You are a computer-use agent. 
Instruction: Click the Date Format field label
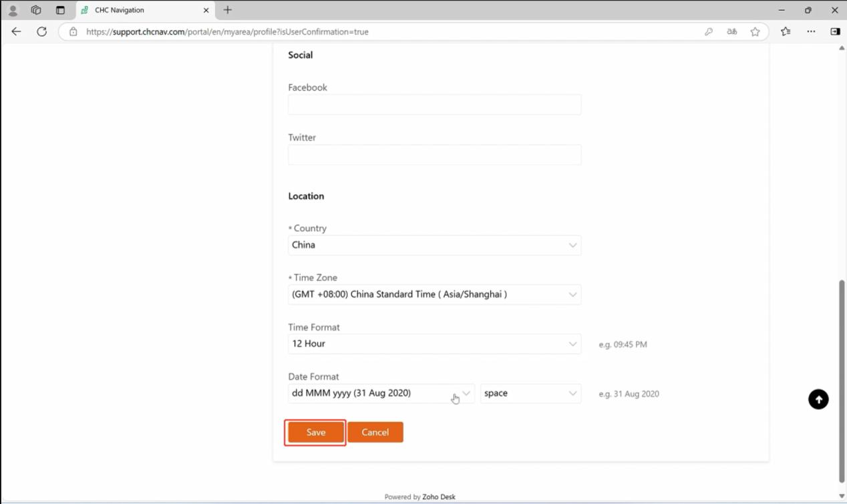pyautogui.click(x=314, y=376)
